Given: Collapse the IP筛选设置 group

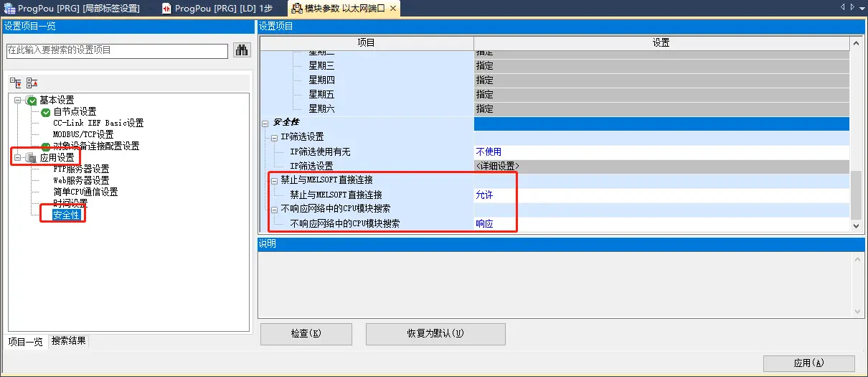Looking at the screenshot, I should point(274,137).
